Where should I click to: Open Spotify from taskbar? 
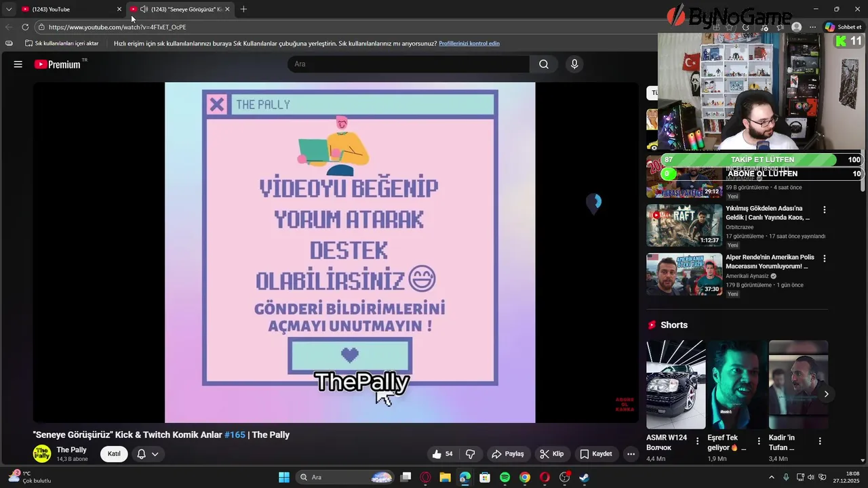point(505,477)
